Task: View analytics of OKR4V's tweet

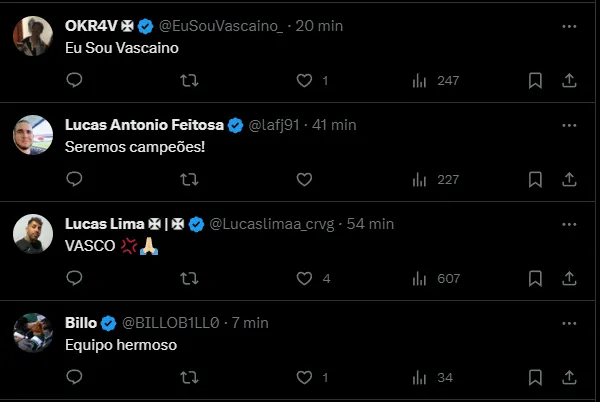Action: 421,80
